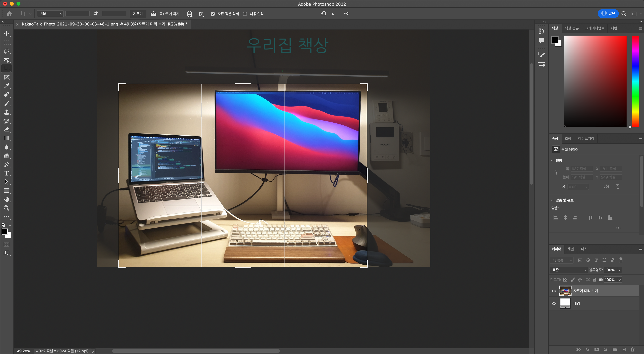Viewport: 644px width, 354px height.
Task: Enable the 내용 인식 checkbox
Action: 245,14
